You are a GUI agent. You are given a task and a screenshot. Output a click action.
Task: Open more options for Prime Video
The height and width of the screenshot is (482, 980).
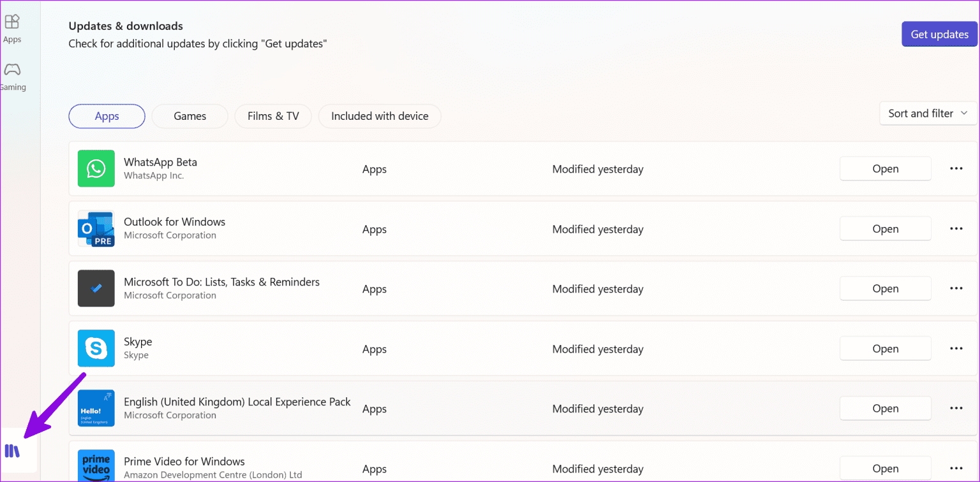(x=956, y=469)
